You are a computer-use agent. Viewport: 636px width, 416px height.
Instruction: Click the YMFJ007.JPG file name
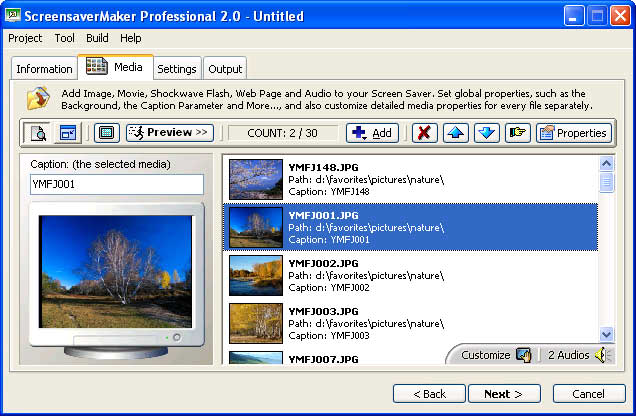pyautogui.click(x=323, y=359)
